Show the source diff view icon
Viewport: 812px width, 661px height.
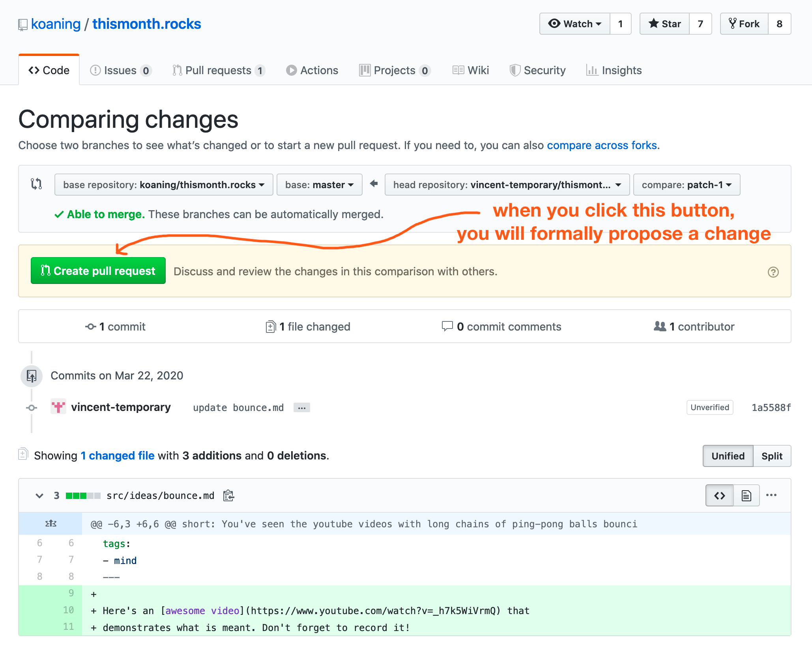click(x=719, y=495)
